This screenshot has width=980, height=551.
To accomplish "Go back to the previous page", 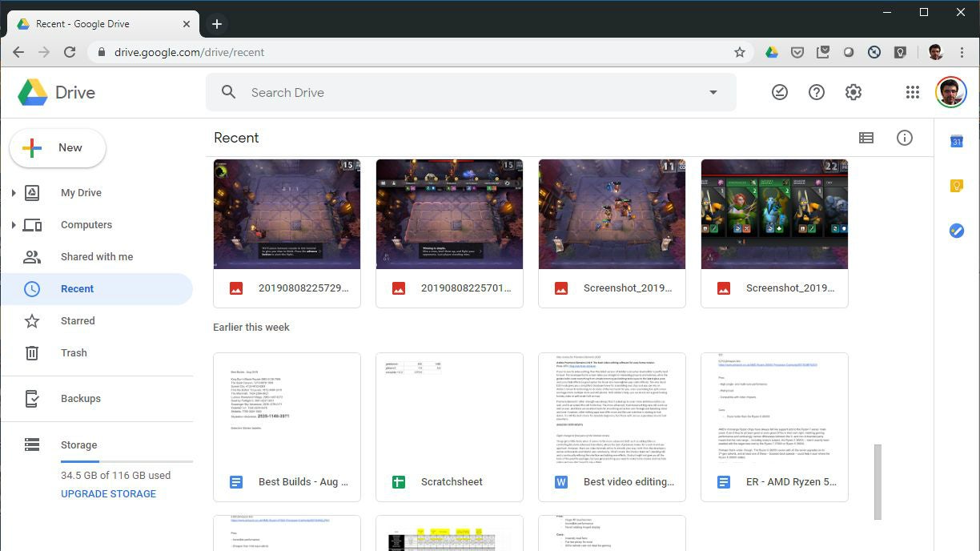I will point(18,52).
